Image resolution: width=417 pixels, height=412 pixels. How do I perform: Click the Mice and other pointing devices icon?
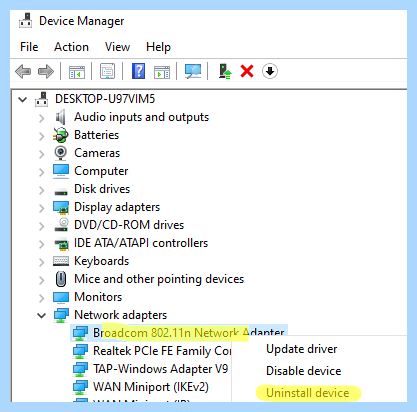(x=61, y=279)
